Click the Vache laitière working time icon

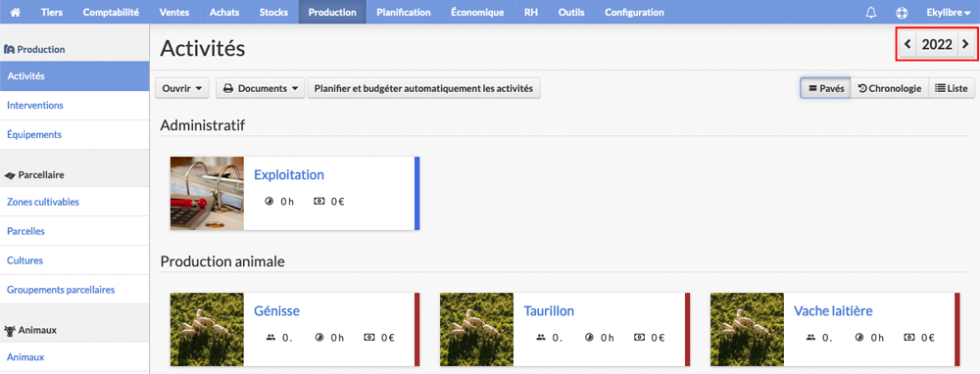(859, 337)
